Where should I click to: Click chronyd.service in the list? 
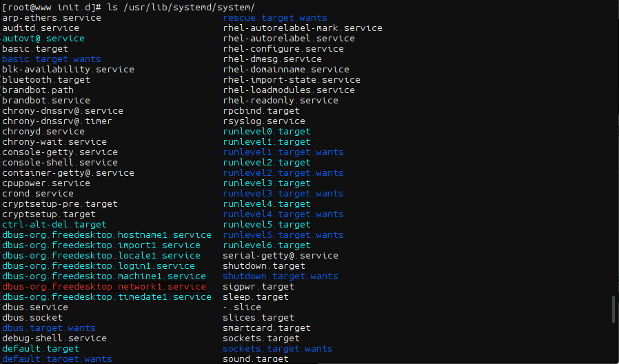[43, 131]
